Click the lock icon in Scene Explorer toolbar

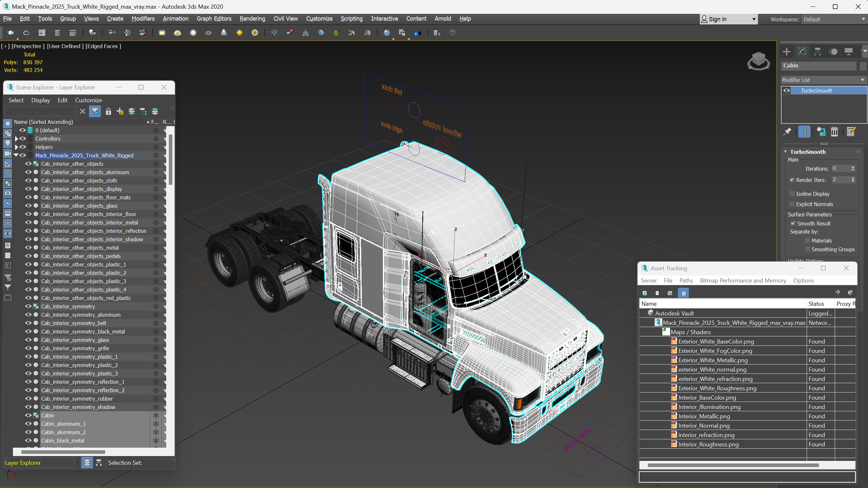[x=108, y=112]
